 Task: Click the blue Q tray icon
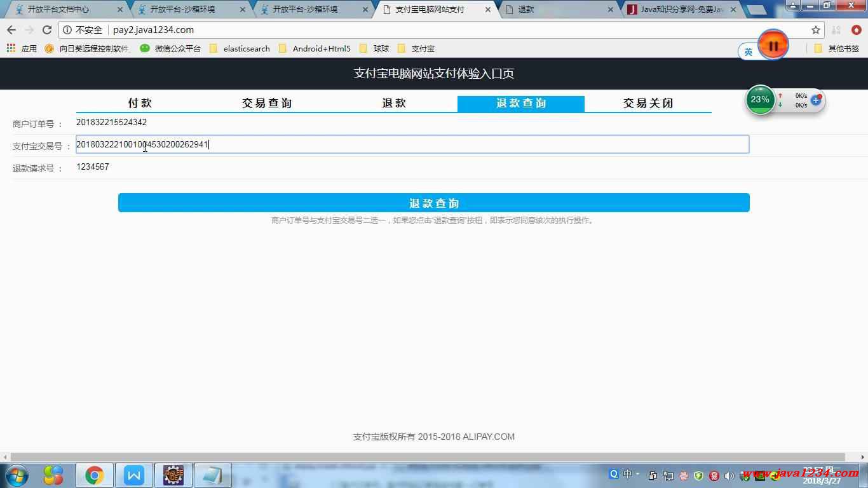[613, 474]
